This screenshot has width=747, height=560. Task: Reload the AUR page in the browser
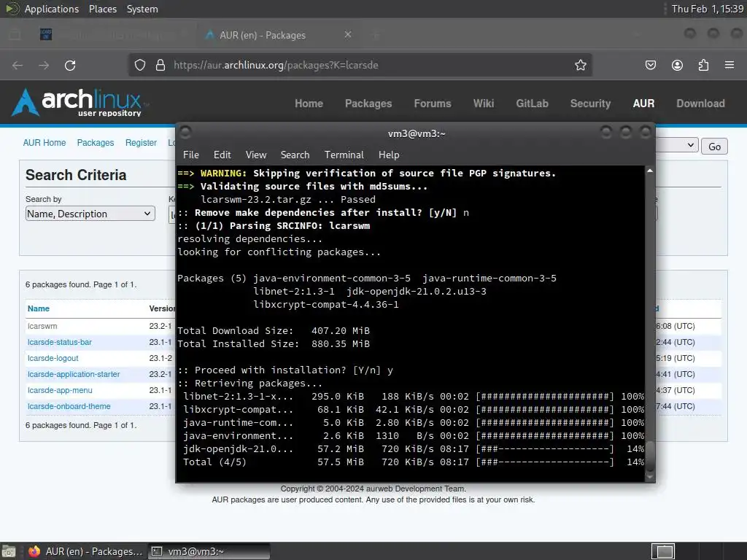(x=70, y=65)
